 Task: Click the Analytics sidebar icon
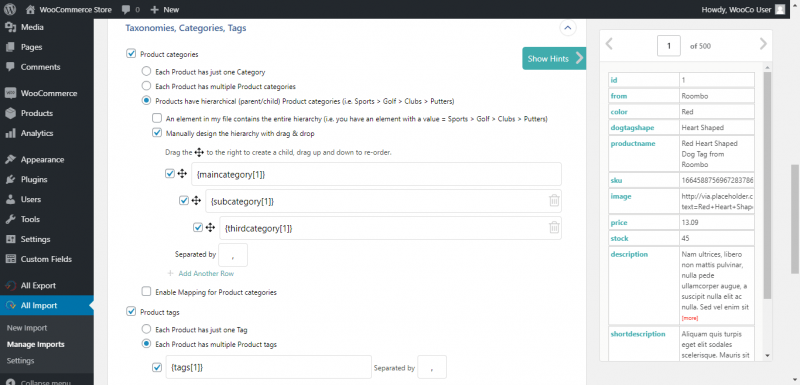10,133
